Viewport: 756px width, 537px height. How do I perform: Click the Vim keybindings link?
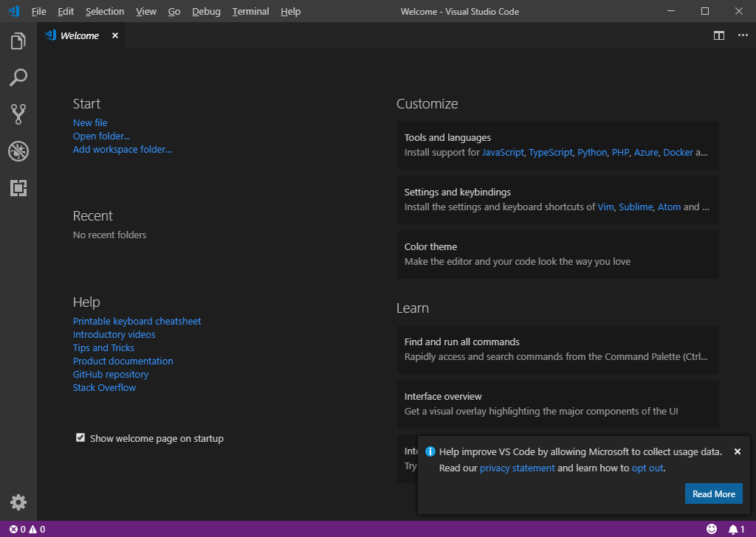tap(605, 207)
